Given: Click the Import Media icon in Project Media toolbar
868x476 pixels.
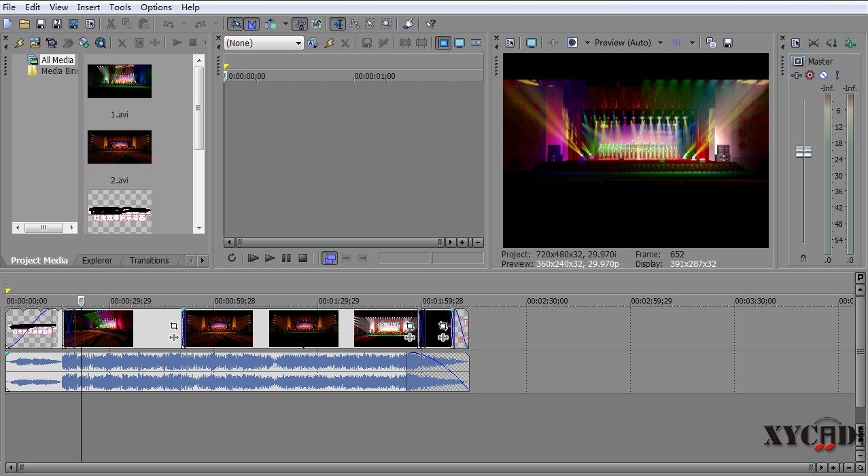Looking at the screenshot, I should point(35,43).
